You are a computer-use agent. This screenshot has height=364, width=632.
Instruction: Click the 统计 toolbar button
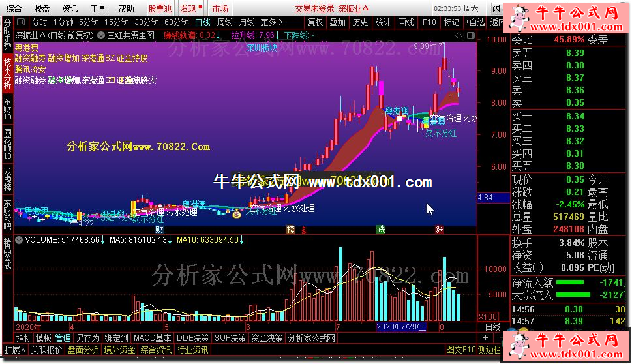coord(383,22)
